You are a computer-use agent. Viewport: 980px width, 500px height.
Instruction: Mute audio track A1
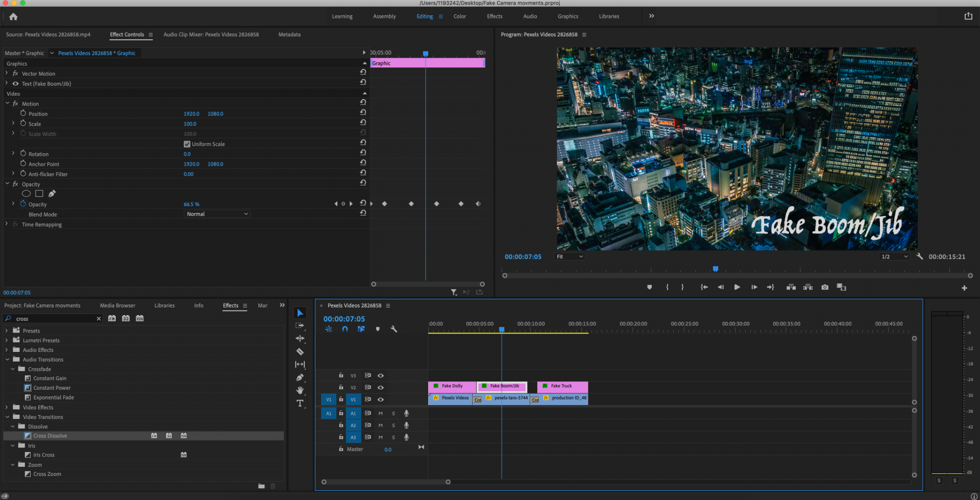tap(380, 413)
